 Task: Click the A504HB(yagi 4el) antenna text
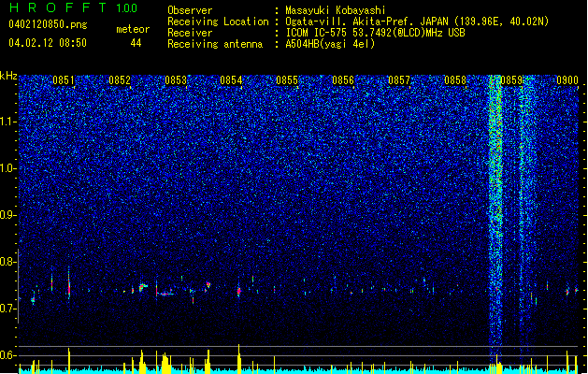(330, 44)
